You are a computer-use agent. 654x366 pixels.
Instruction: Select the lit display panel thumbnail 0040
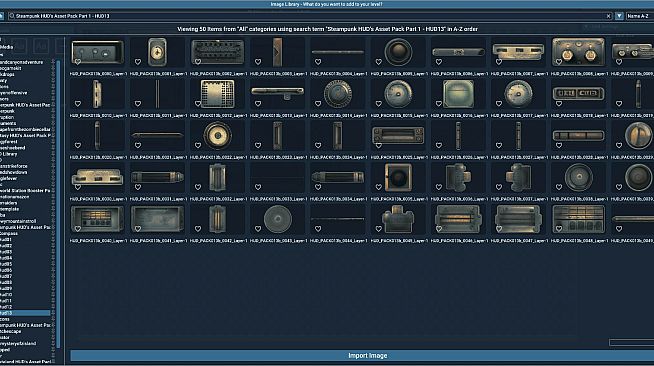(98, 219)
